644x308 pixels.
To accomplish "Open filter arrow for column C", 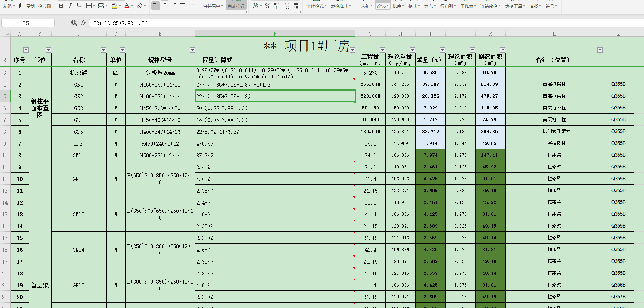I will pyautogui.click(x=103, y=50).
